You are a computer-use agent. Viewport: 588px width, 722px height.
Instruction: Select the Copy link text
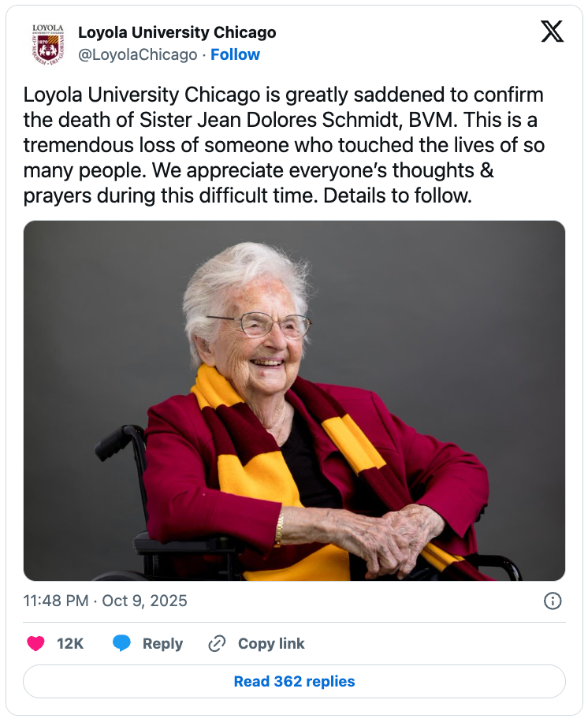[271, 643]
